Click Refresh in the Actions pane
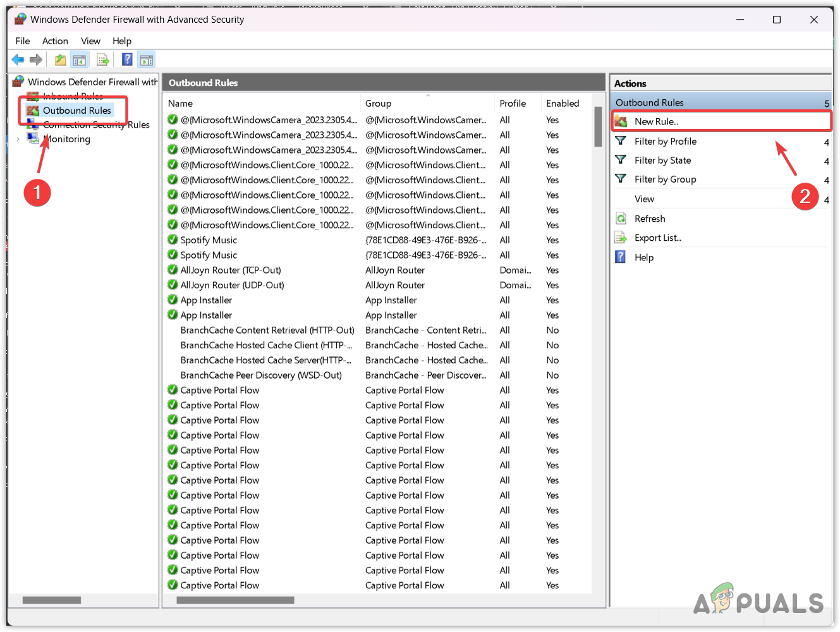The height and width of the screenshot is (632, 840). 650,219
